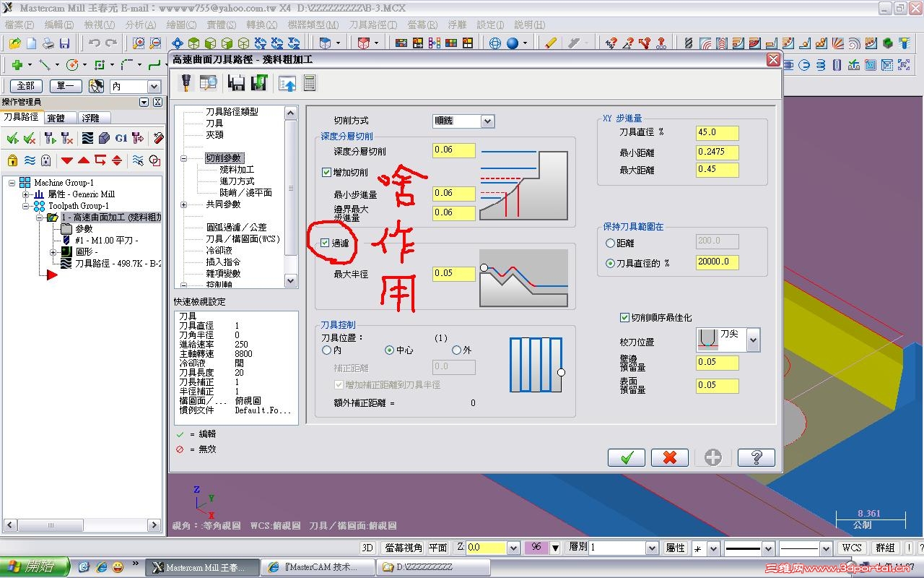Screen dimensions: 924x578
Task: Open the 設定(I) menu
Action: click(x=491, y=25)
